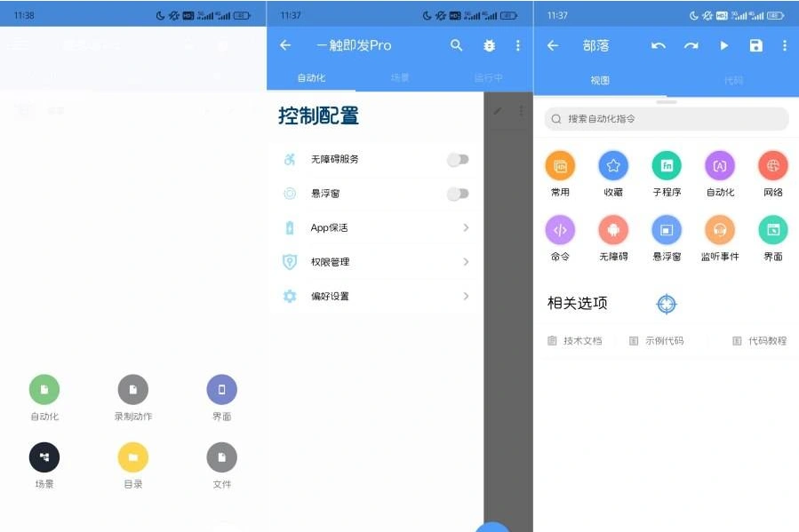This screenshot has width=799, height=532.
Task: Open 权限管理 permission management chevron
Action: [x=466, y=262]
